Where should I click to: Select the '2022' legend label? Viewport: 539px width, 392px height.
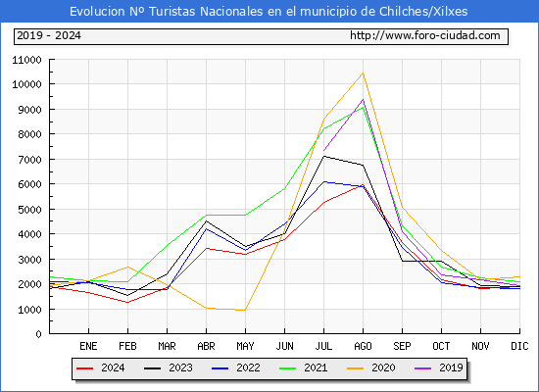pos(248,367)
